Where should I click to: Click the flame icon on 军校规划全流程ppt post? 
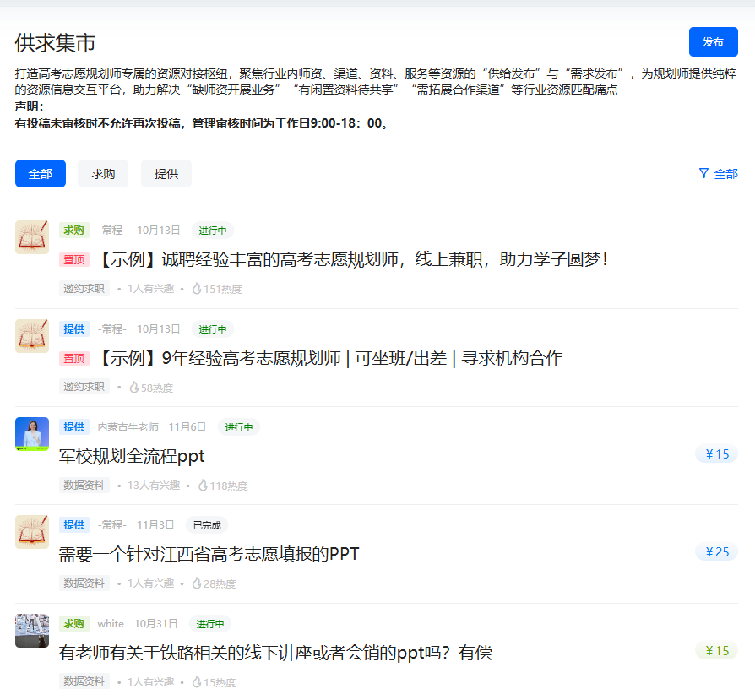[x=203, y=486]
